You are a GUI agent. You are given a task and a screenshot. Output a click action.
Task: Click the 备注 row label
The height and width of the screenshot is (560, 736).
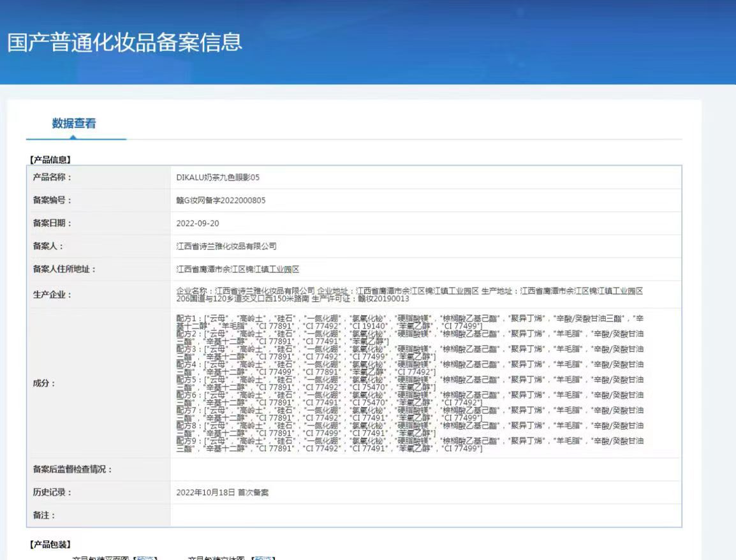coord(44,515)
